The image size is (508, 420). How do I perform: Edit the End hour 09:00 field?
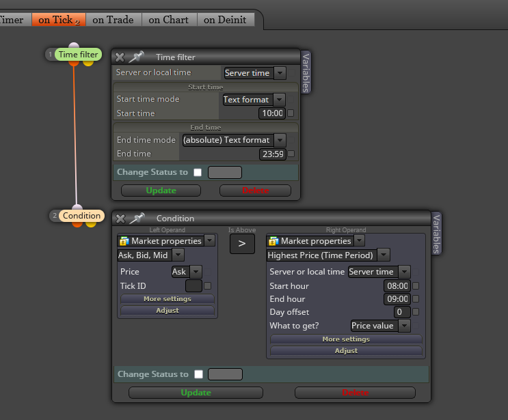coord(397,298)
